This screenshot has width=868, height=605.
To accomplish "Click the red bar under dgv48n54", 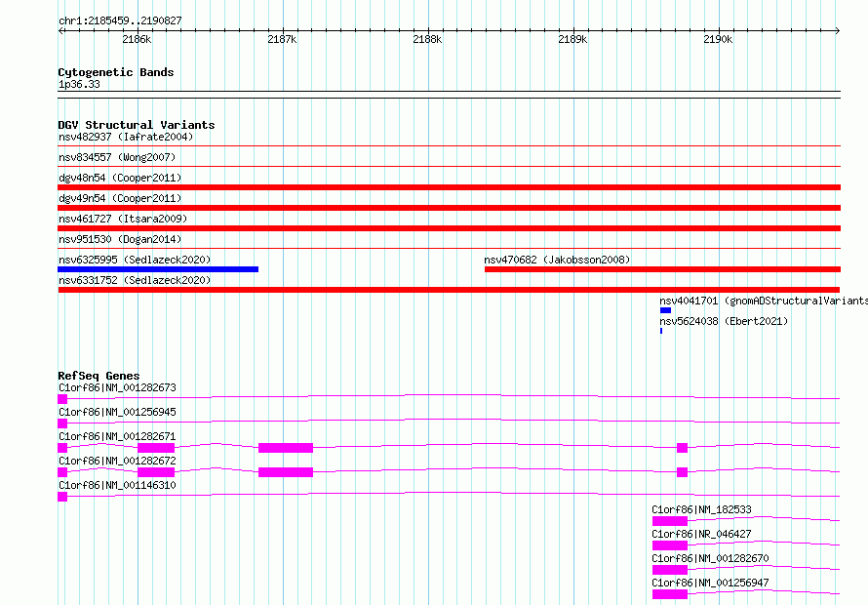I will click(449, 187).
